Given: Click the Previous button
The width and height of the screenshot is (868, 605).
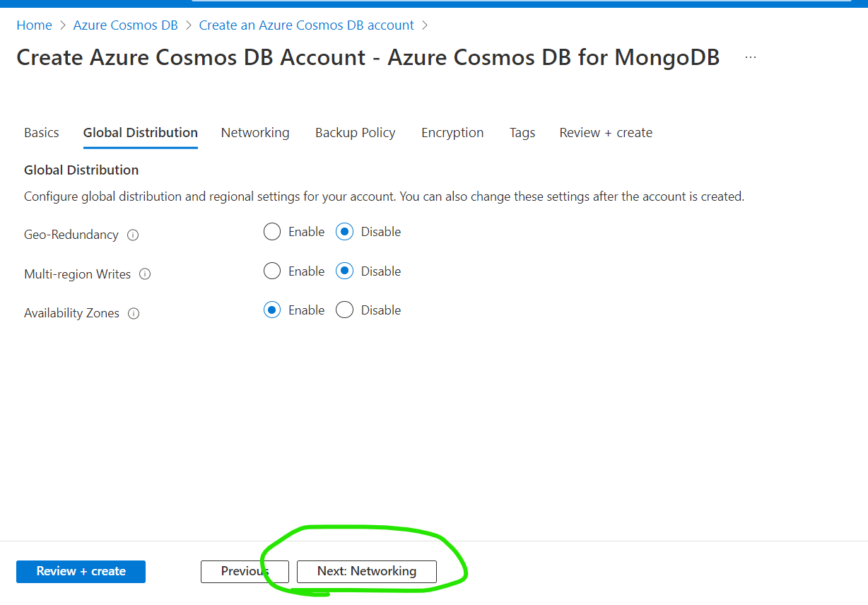Looking at the screenshot, I should pyautogui.click(x=245, y=571).
